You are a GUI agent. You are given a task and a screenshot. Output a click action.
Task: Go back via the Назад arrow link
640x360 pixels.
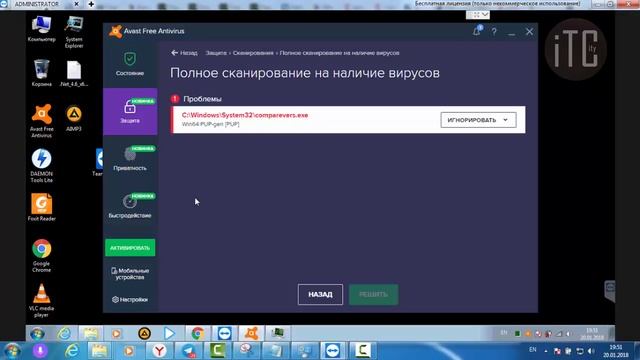coord(184,53)
